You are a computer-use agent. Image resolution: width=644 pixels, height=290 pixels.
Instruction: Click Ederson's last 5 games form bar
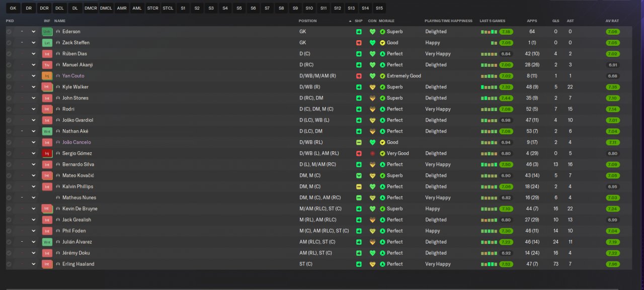[489, 32]
